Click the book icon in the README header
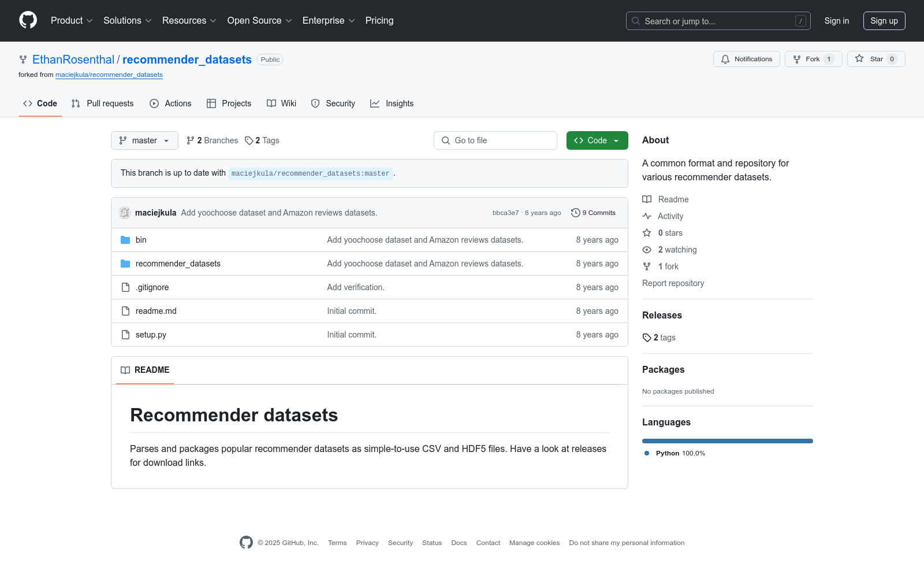The image size is (924, 578). [x=125, y=370]
